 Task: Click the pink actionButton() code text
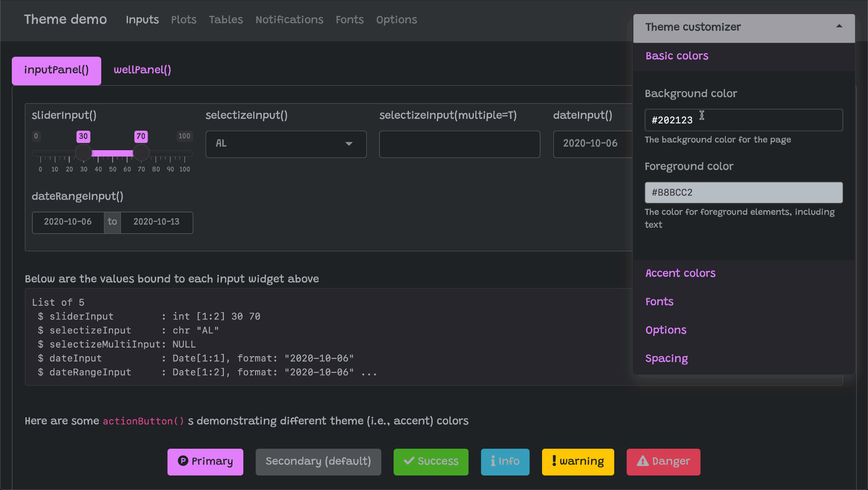click(143, 421)
